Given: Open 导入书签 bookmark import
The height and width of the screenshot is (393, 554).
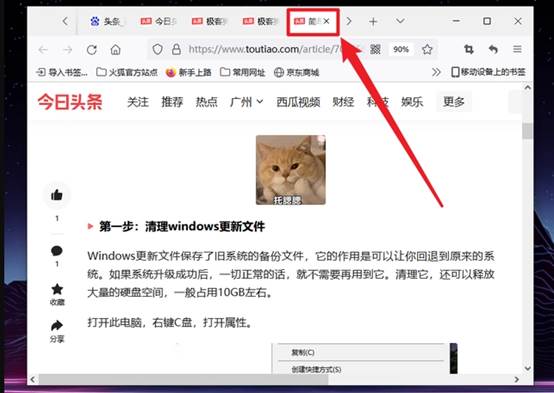Looking at the screenshot, I should [x=62, y=72].
